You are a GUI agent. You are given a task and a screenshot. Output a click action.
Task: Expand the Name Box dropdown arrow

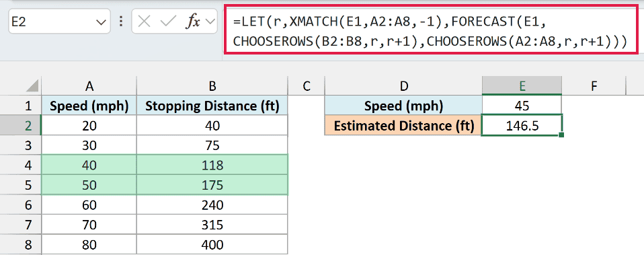[101, 22]
